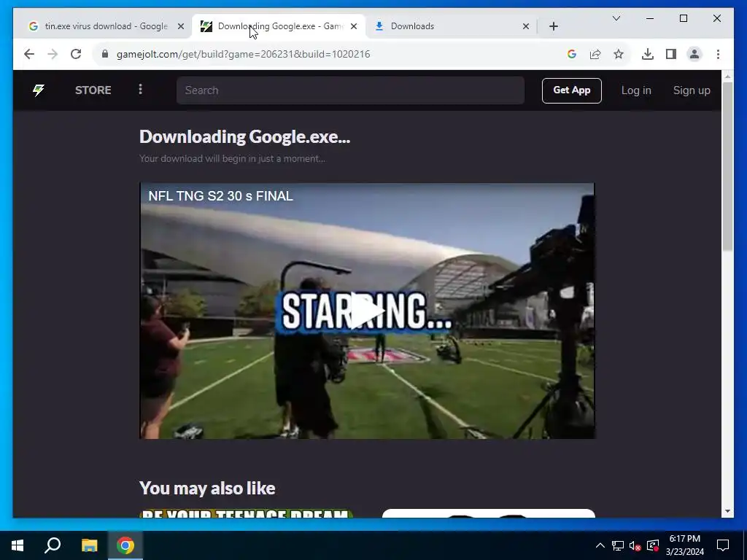Close the tin.exe virus download tab
This screenshot has width=747, height=560.
181,26
